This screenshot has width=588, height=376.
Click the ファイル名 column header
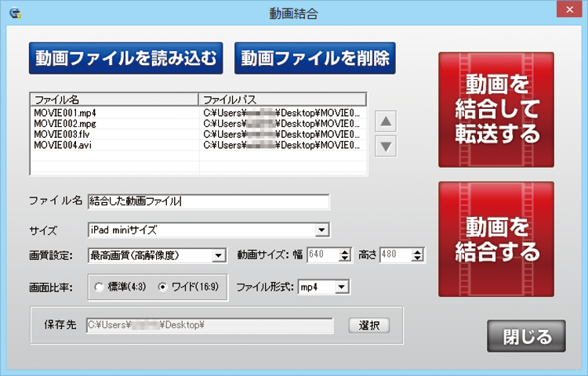click(x=114, y=99)
